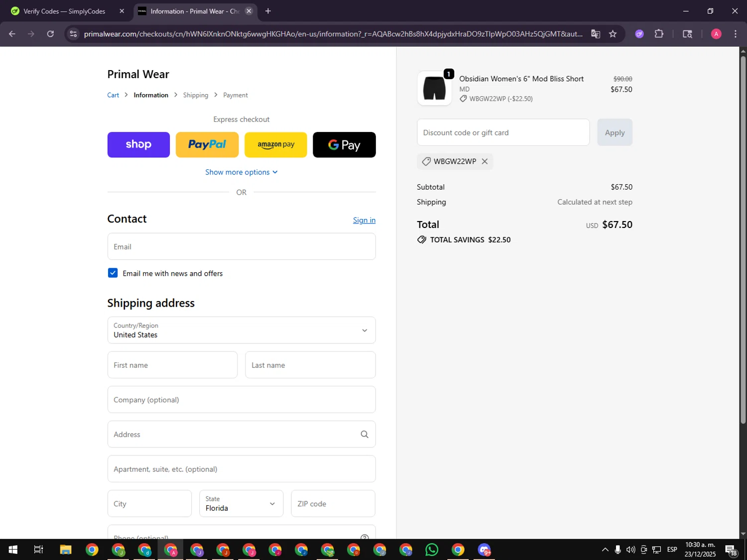Screen dimensions: 747x560
Task: Click the Apply discount button
Action: click(x=615, y=132)
